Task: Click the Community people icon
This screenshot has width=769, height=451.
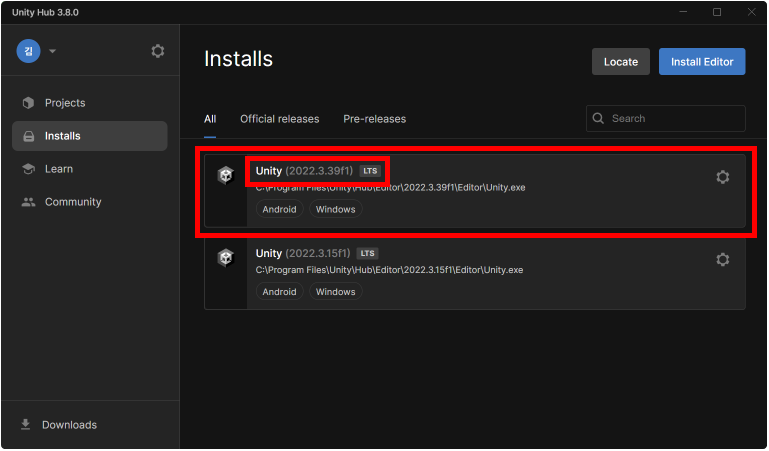Action: click(x=28, y=202)
